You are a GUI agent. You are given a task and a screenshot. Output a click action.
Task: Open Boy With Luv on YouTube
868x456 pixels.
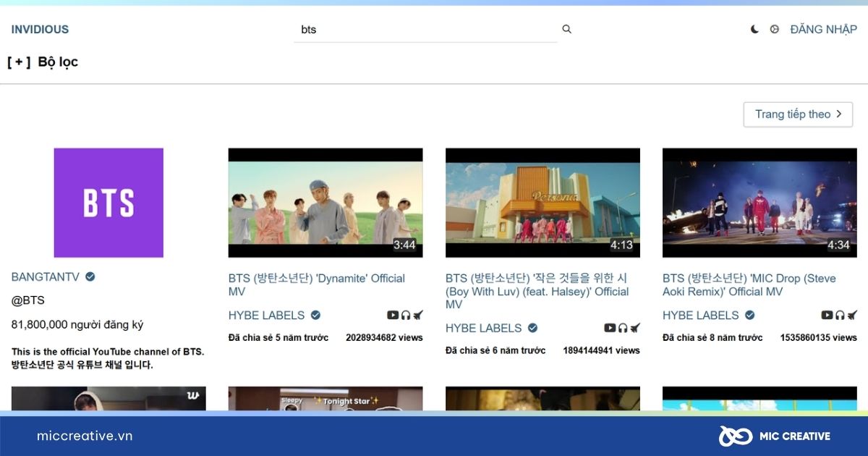pos(610,327)
